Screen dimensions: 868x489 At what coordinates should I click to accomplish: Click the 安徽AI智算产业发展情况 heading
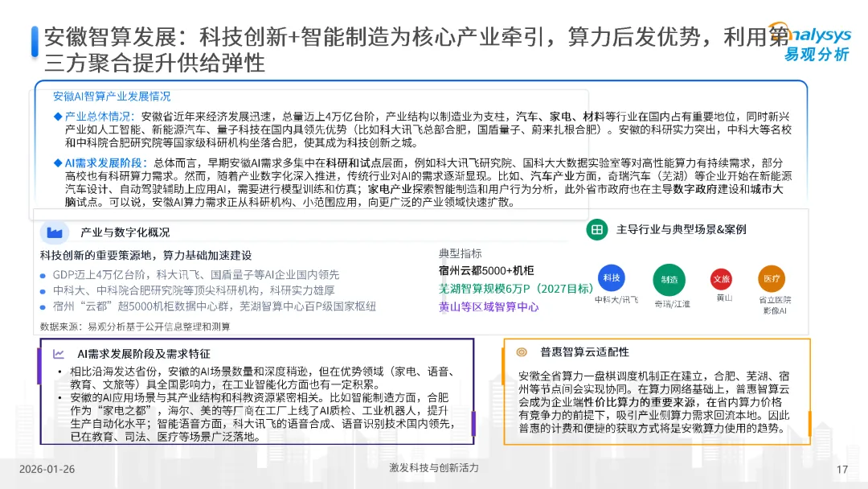[x=112, y=97]
